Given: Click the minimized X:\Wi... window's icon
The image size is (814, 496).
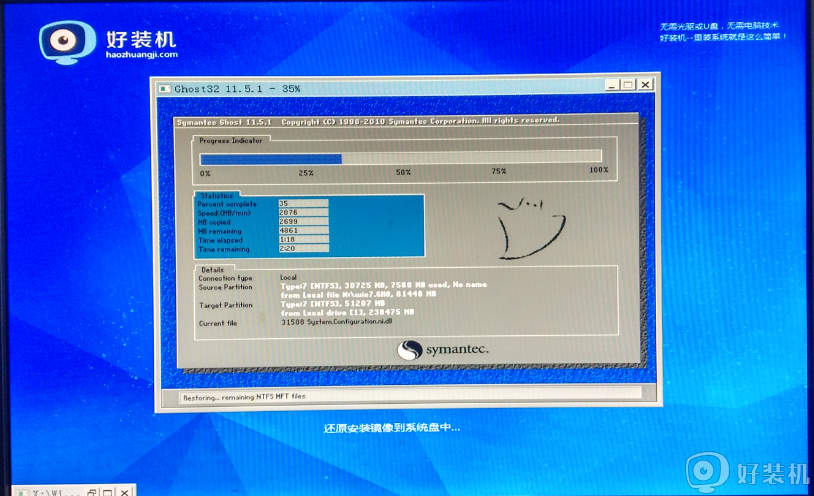Looking at the screenshot, I should pyautogui.click(x=22, y=492).
